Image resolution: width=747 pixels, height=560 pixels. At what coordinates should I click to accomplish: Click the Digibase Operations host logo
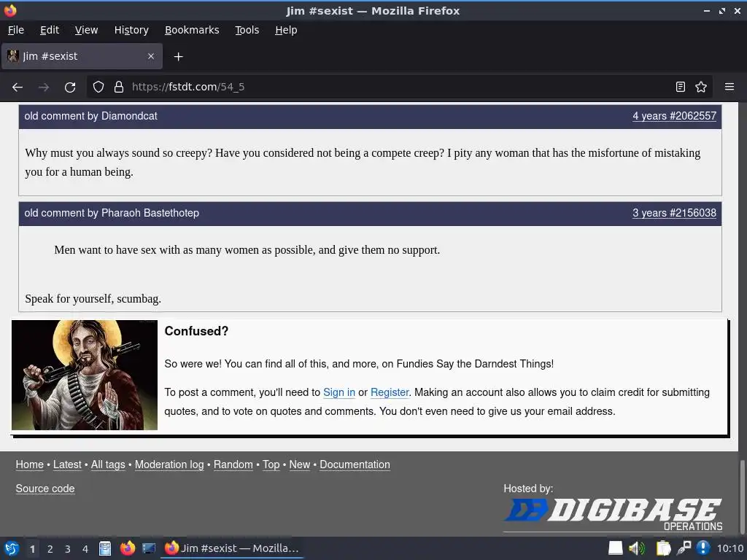(613, 514)
